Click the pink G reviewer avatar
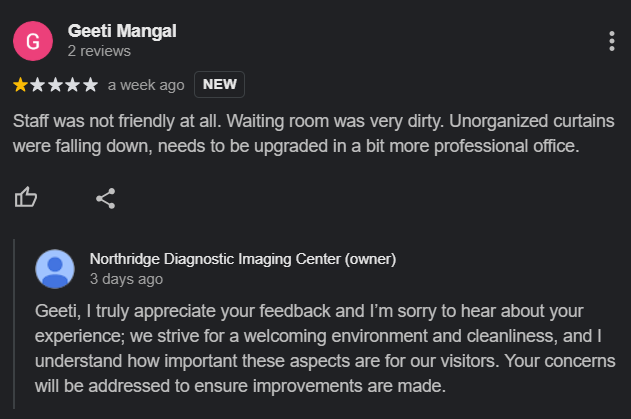The width and height of the screenshot is (631, 419). tap(33, 41)
